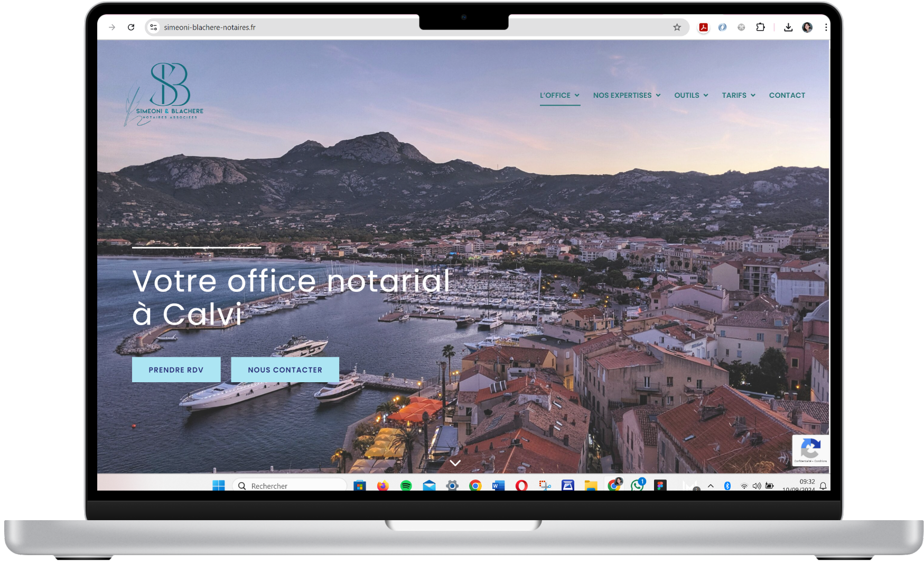
Task: Click the Rechercher taskbar search box
Action: [x=290, y=485]
